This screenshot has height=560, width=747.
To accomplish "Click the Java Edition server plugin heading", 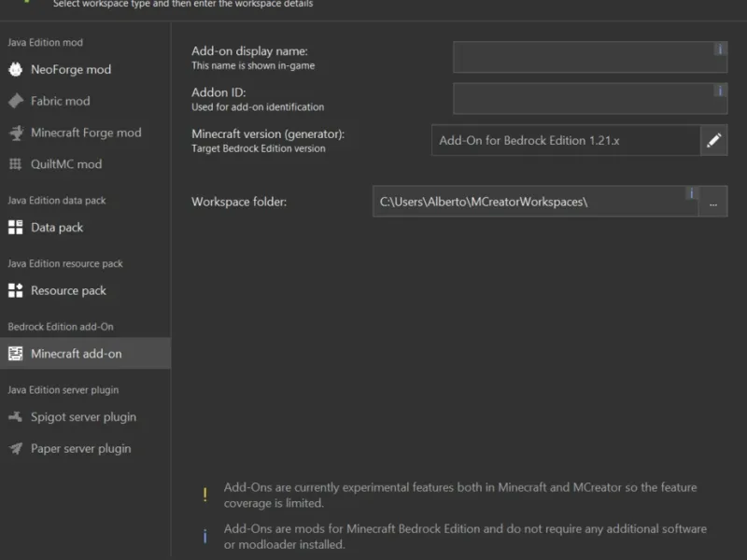I will pyautogui.click(x=63, y=390).
